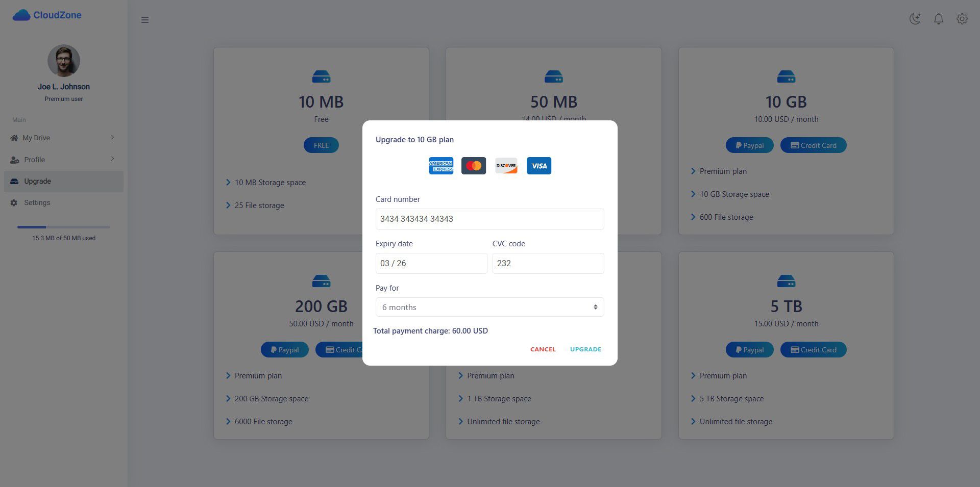Screen dimensions: 980x487
Task: Click the "Total payment charge: 60.00 USD" text
Action: 430,331
